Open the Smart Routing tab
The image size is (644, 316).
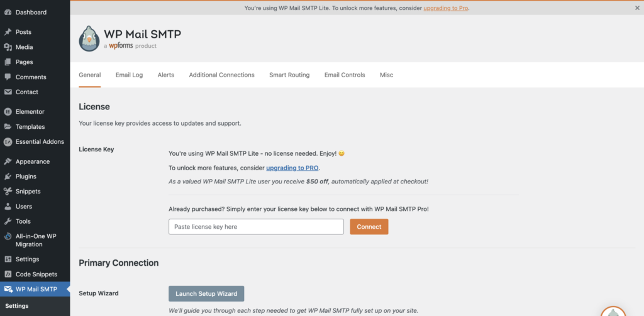pos(289,75)
